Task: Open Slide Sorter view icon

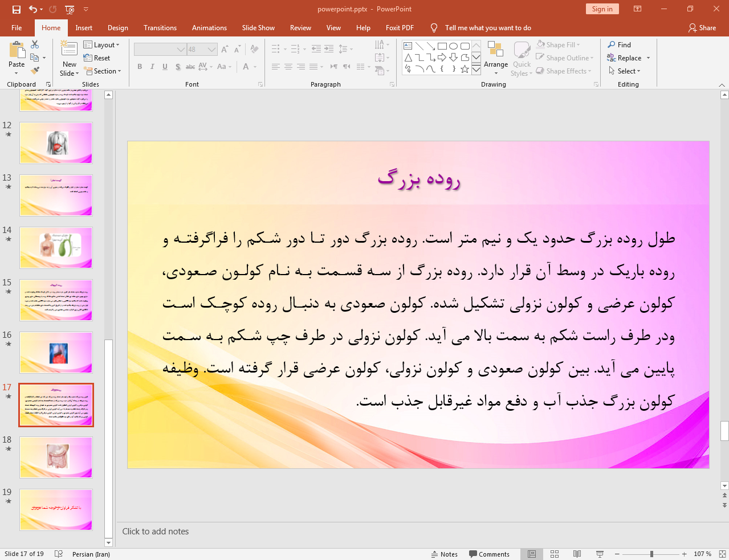Action: pyautogui.click(x=555, y=554)
